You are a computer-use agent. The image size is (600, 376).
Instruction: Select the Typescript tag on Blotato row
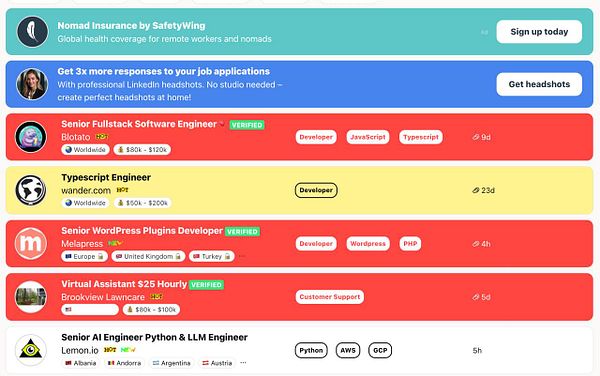(x=421, y=137)
